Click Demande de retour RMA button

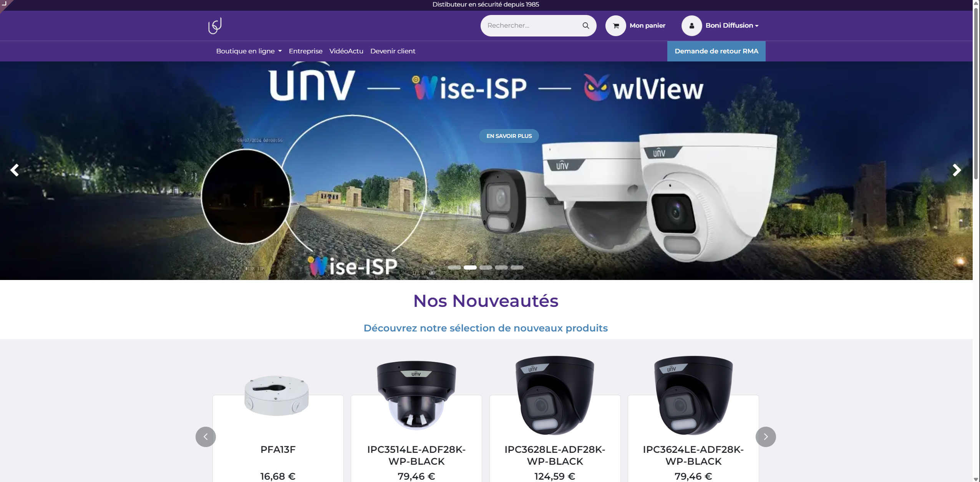[716, 51]
